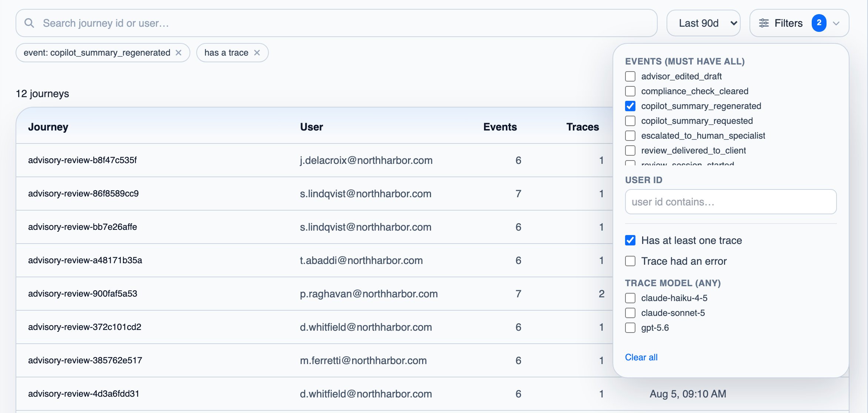Open journey advisory-review-a48171b35a
The height and width of the screenshot is (413, 868).
click(85, 260)
